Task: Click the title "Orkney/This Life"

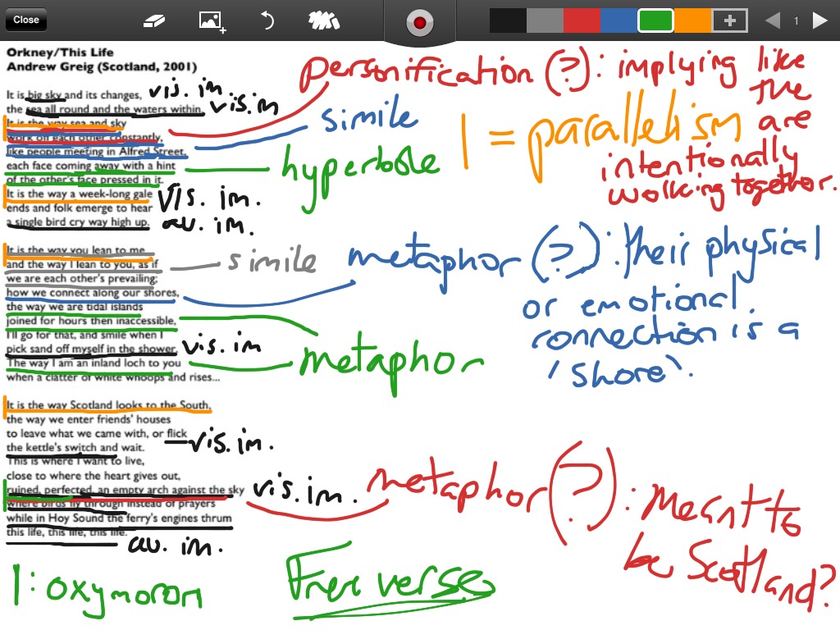Action: point(60,52)
